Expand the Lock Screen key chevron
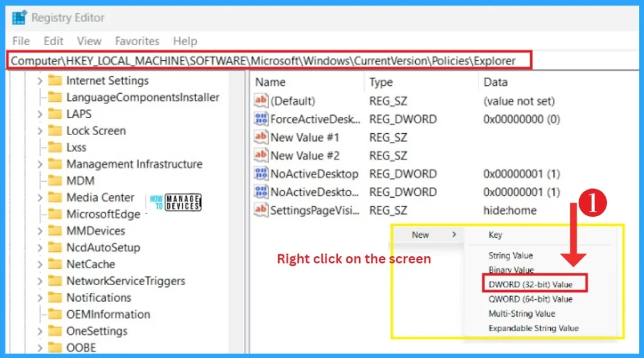The image size is (644, 358). [40, 131]
